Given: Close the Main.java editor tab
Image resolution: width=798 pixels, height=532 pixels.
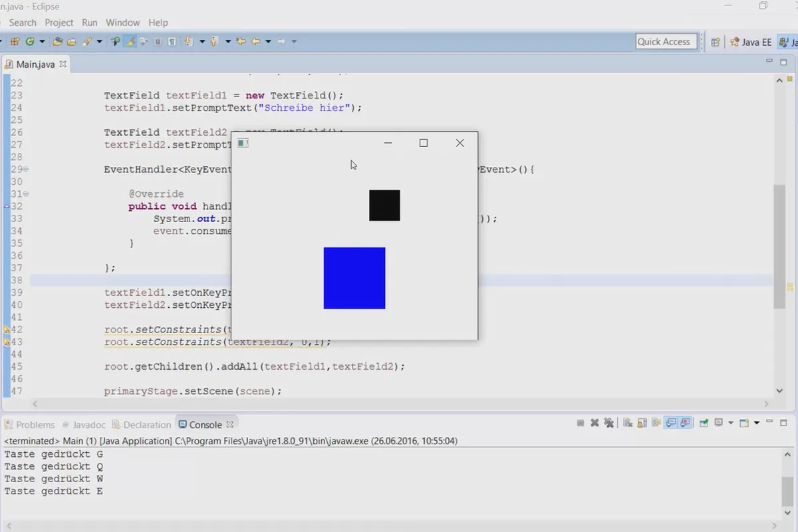Looking at the screenshot, I should tap(63, 65).
